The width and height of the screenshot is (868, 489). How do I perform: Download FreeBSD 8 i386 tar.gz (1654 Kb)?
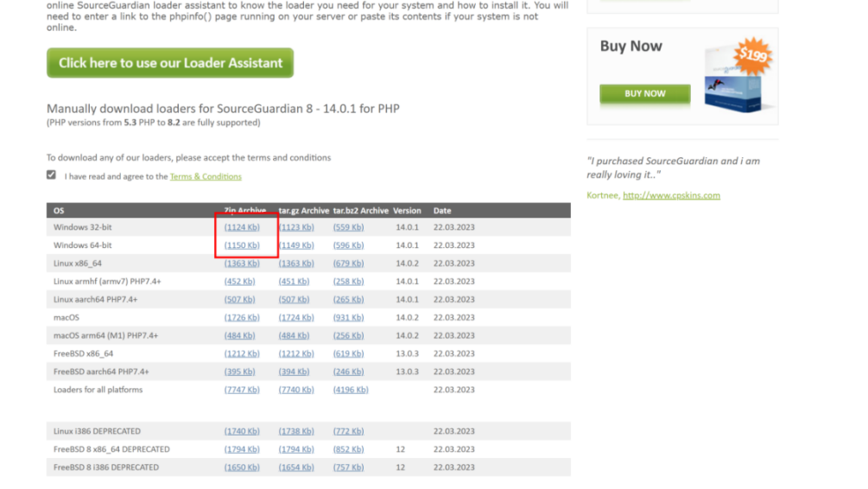296,467
